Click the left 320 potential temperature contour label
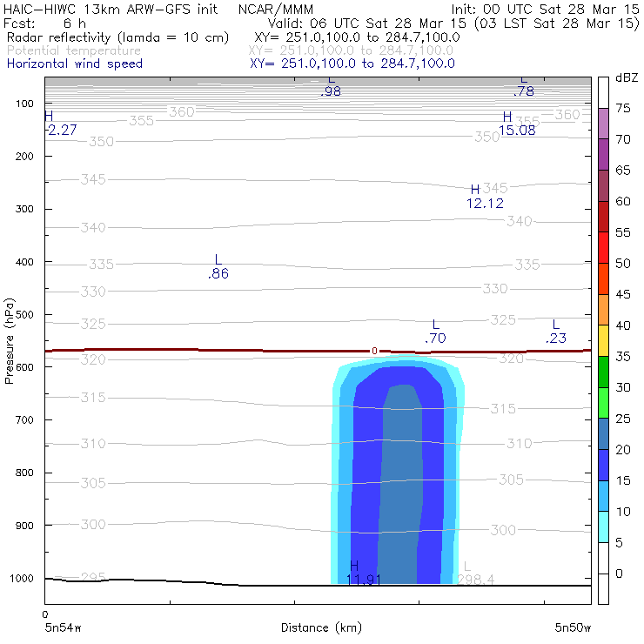 pyautogui.click(x=93, y=359)
